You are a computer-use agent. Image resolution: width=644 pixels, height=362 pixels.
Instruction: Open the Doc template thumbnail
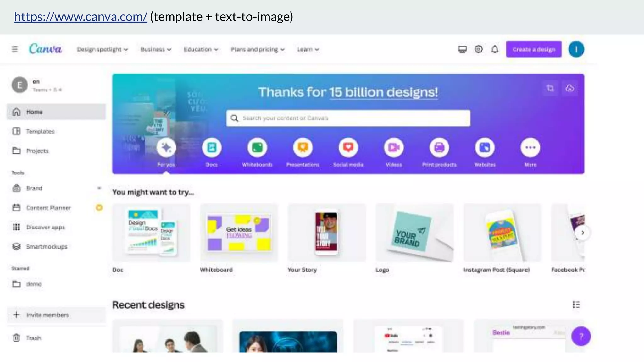(151, 233)
